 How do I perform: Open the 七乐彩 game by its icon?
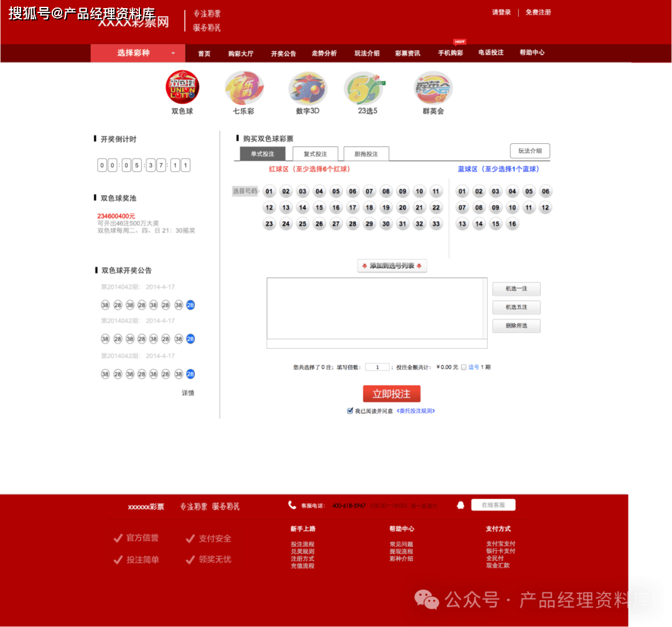click(245, 89)
